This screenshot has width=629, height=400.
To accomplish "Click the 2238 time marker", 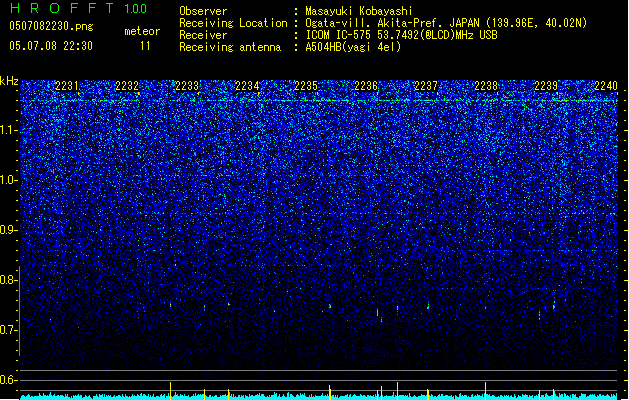I will (x=486, y=86).
